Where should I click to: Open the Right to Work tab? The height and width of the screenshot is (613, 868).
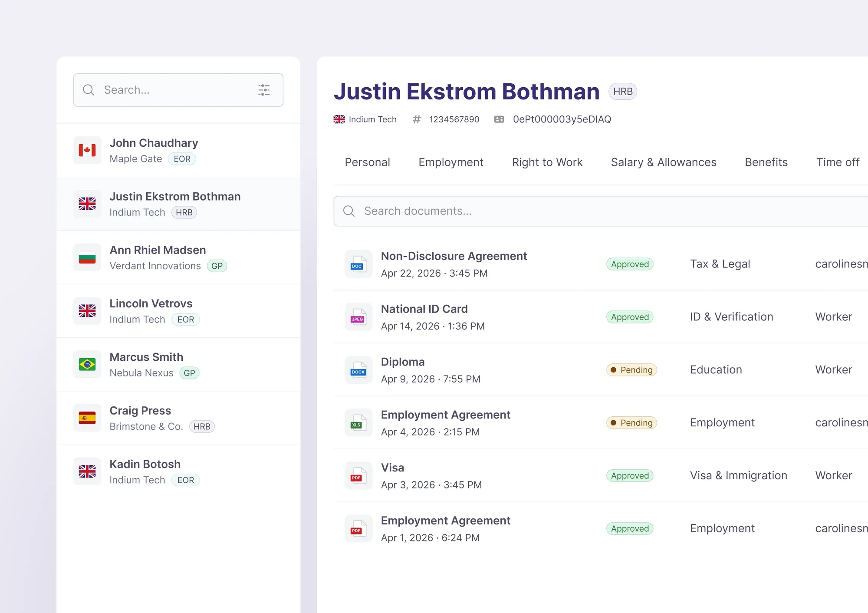tap(547, 162)
